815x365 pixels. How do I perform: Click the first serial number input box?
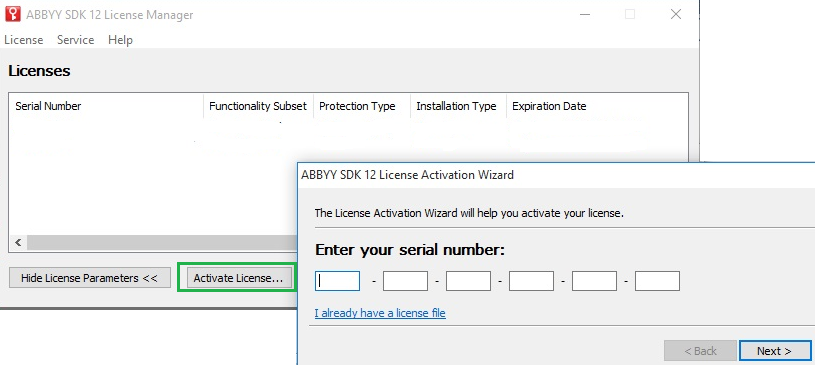point(337,281)
